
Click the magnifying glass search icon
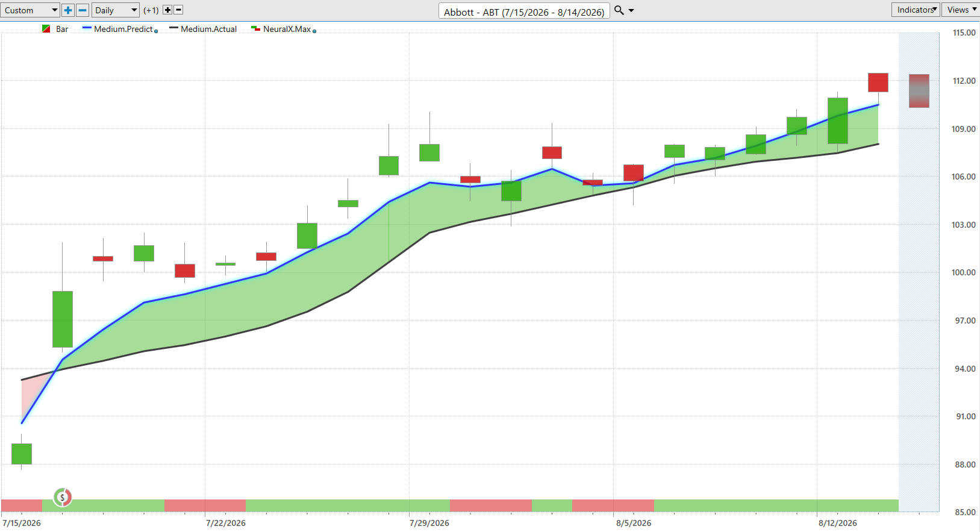[619, 10]
